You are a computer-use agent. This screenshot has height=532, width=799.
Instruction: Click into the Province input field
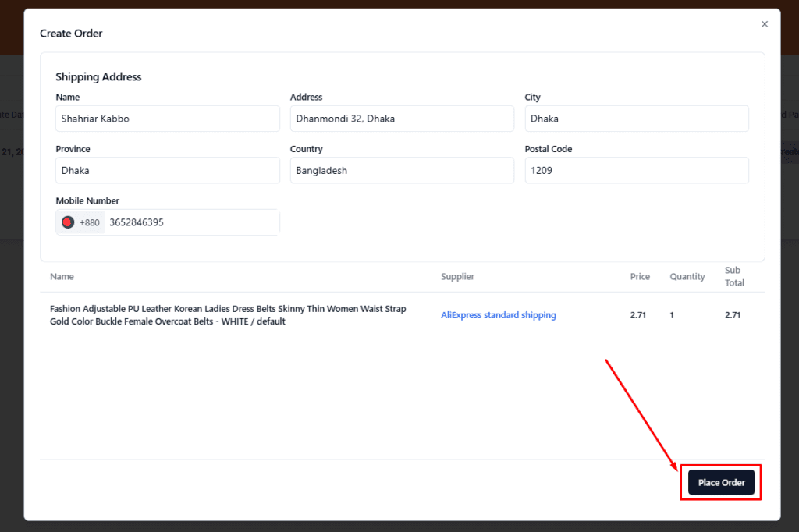coord(168,170)
